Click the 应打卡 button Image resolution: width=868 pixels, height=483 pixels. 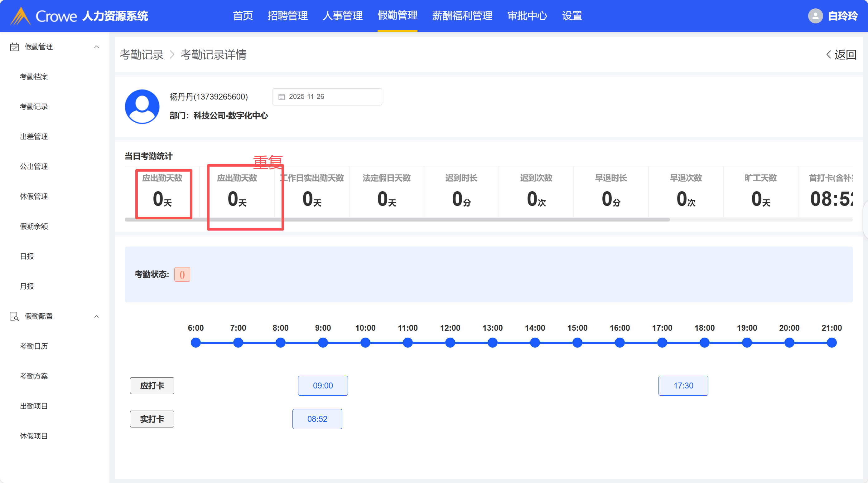coord(152,386)
